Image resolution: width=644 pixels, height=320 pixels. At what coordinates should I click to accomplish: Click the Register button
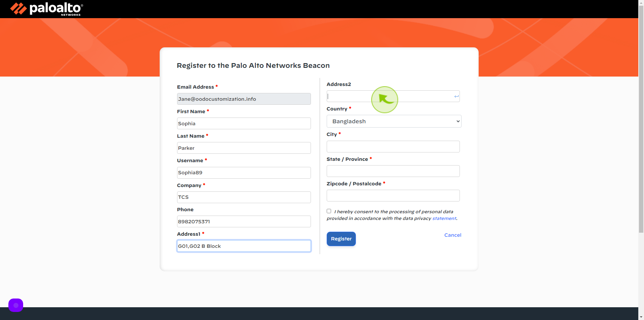click(x=341, y=239)
